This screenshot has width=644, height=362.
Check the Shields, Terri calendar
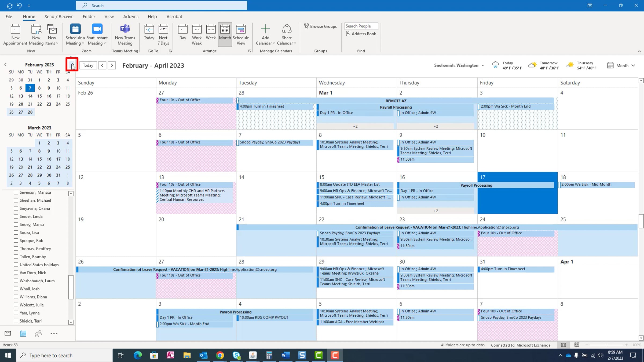[16, 321]
